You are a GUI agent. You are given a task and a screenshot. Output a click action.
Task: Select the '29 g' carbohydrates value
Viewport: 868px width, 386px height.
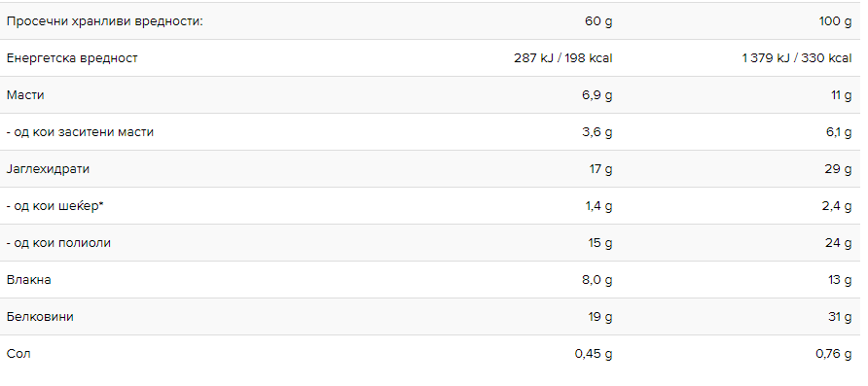tap(838, 169)
